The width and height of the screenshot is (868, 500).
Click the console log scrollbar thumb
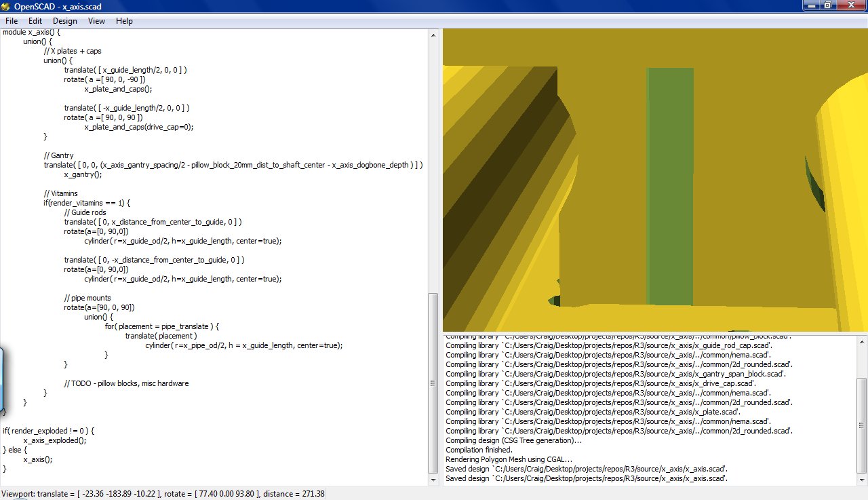coord(861,424)
